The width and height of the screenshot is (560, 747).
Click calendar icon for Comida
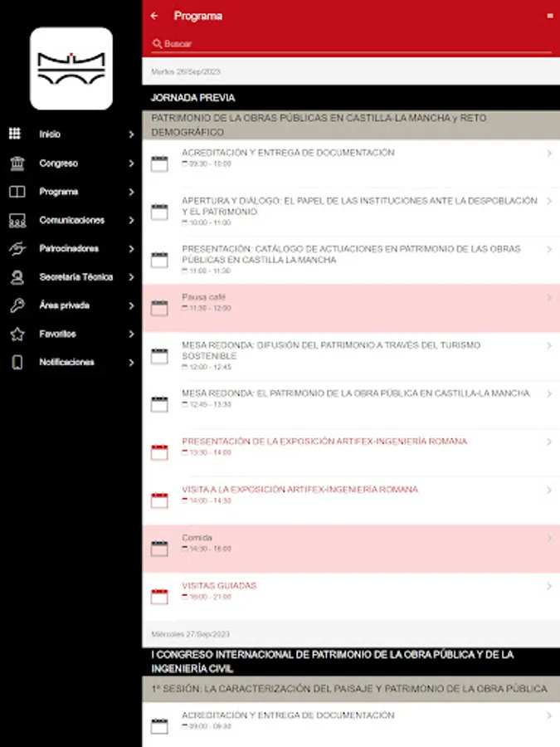click(x=159, y=549)
